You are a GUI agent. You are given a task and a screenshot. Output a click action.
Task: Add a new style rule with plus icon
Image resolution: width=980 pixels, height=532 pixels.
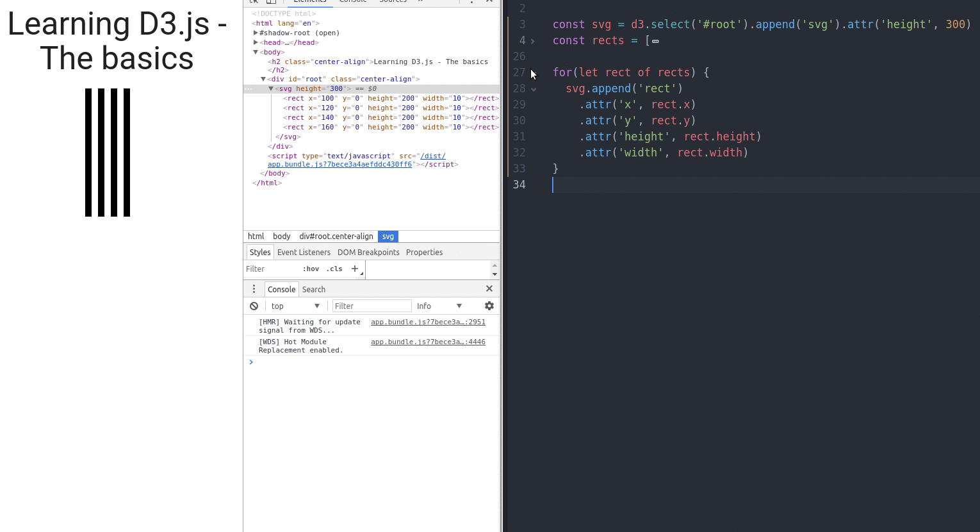click(x=355, y=269)
